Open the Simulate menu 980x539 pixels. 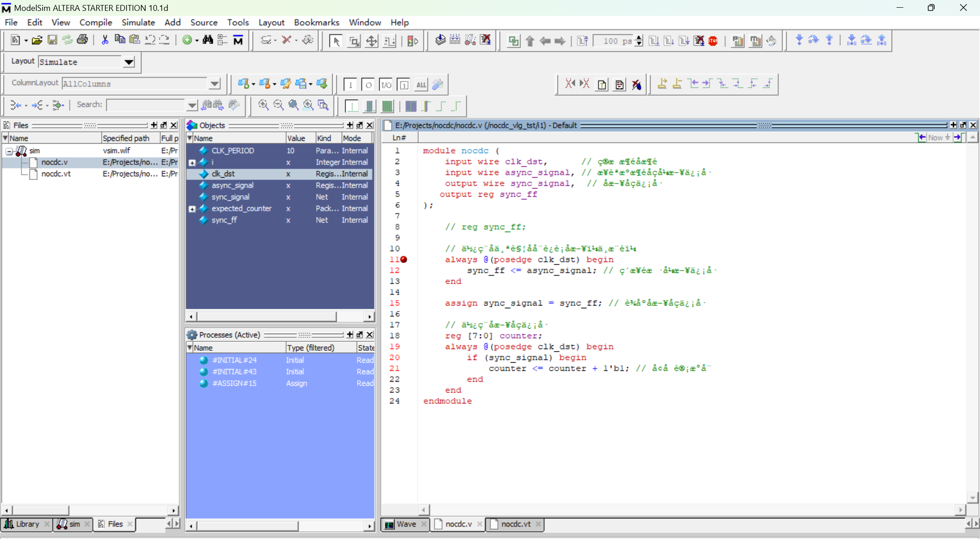tap(138, 22)
